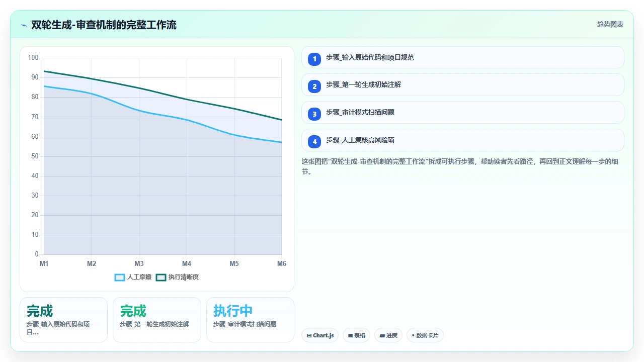Select step 4 numbered badge

(314, 142)
